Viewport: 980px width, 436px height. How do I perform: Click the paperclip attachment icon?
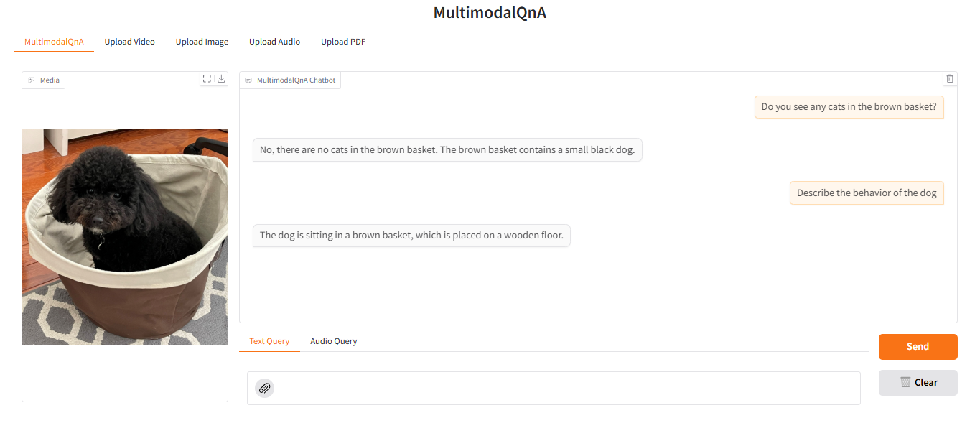tap(264, 388)
